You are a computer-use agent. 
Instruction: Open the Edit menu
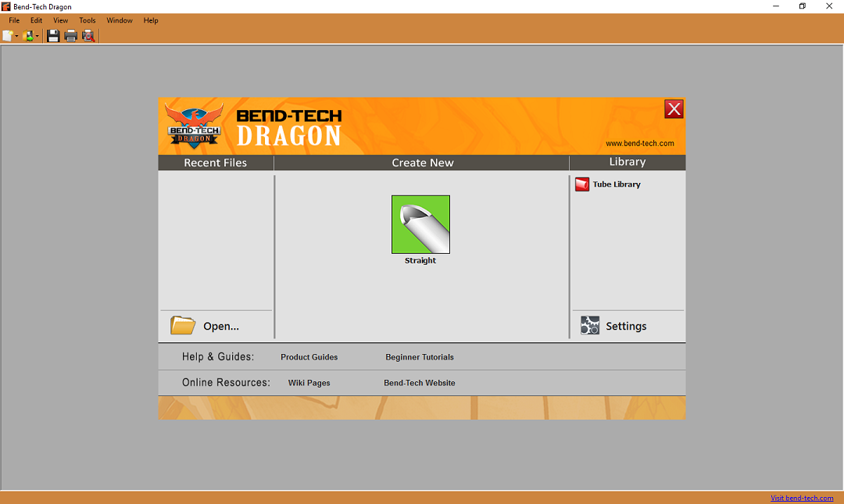coord(36,20)
